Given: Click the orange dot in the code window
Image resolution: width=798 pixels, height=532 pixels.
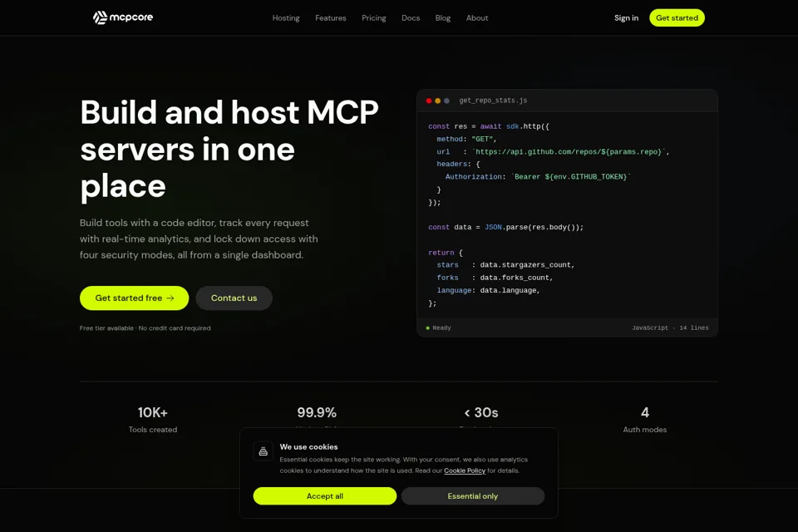Looking at the screenshot, I should (438, 101).
